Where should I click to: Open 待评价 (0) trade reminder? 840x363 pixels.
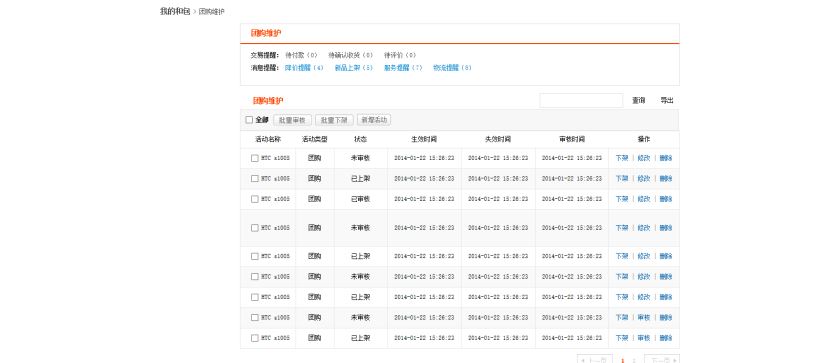pos(400,55)
